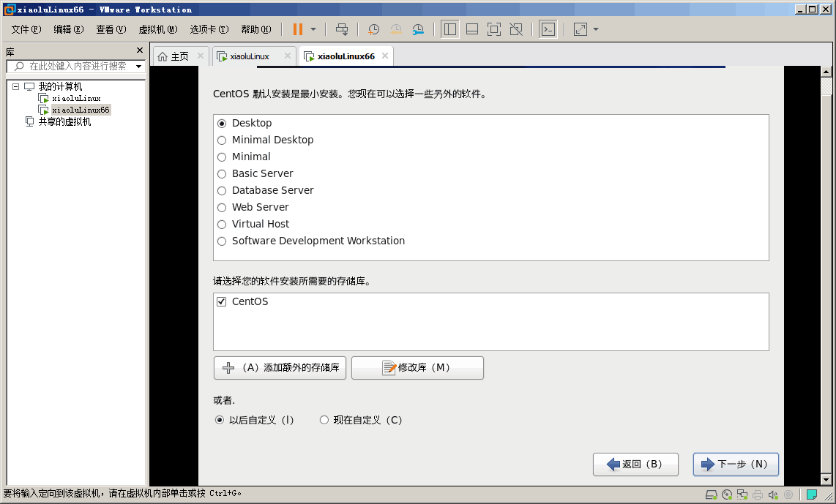This screenshot has height=504, width=836.
Task: Revert VM to previous snapshot
Action: click(396, 29)
